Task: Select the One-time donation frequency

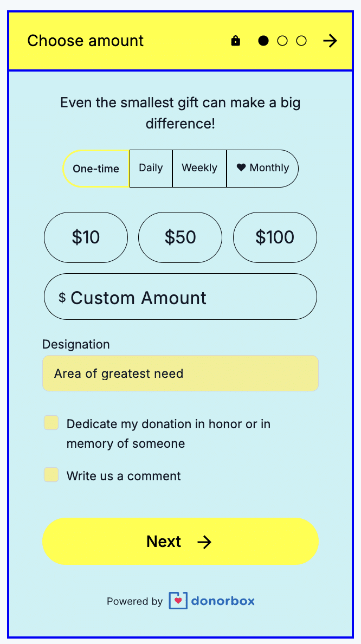Action: coord(96,169)
